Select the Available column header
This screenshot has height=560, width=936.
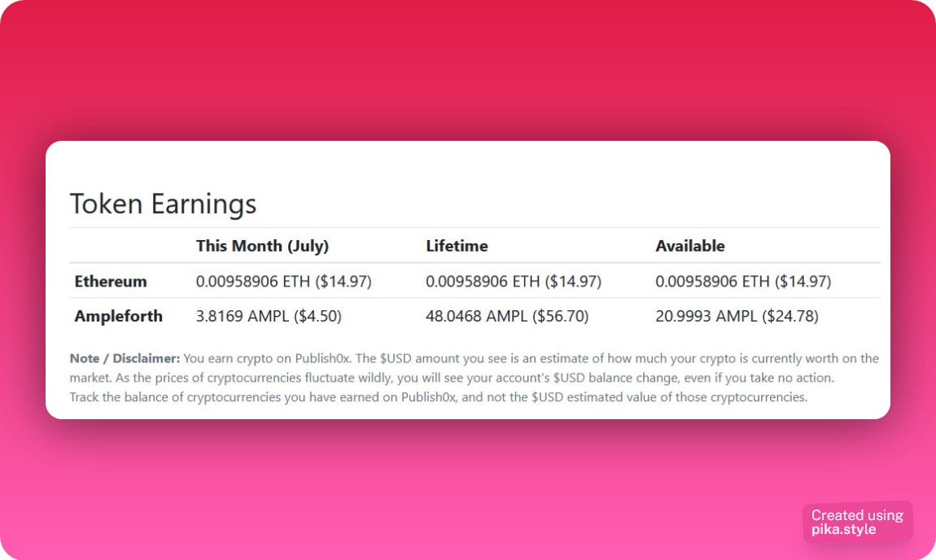[x=690, y=246]
